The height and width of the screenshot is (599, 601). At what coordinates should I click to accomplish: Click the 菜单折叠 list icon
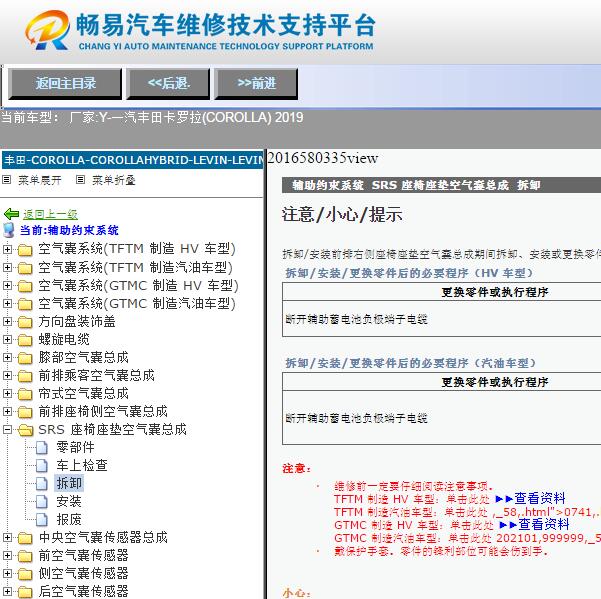(x=80, y=179)
